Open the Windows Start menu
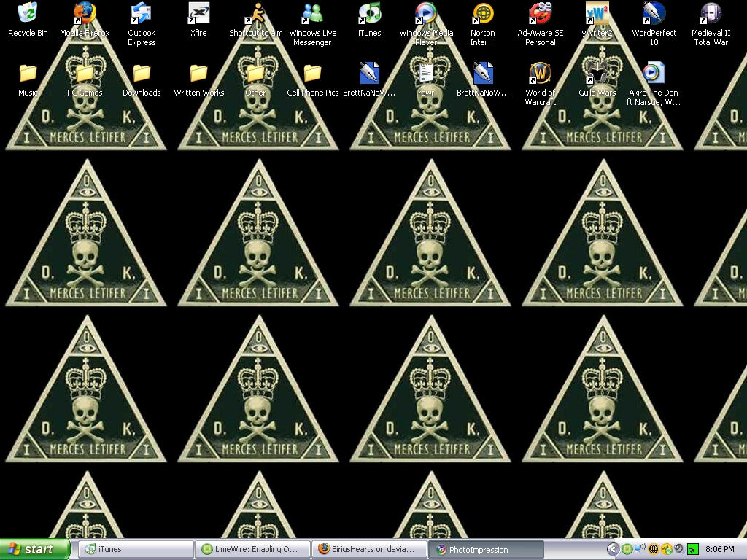 (35, 549)
